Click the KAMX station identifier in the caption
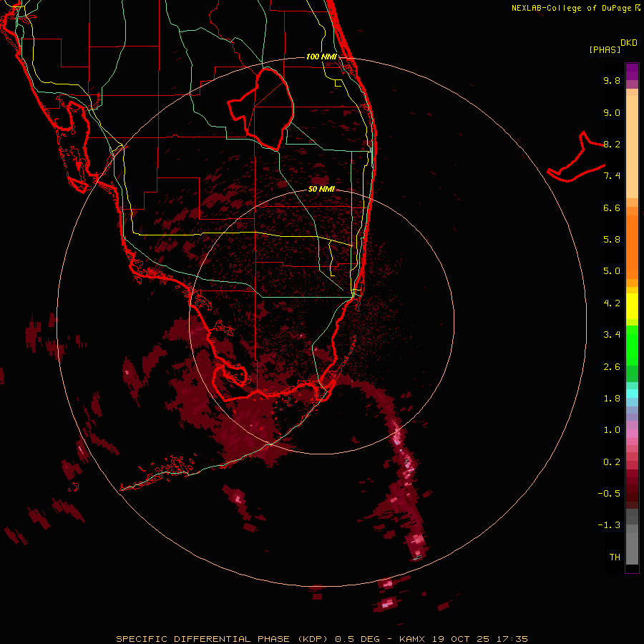This screenshot has height=644, width=644. (x=412, y=639)
